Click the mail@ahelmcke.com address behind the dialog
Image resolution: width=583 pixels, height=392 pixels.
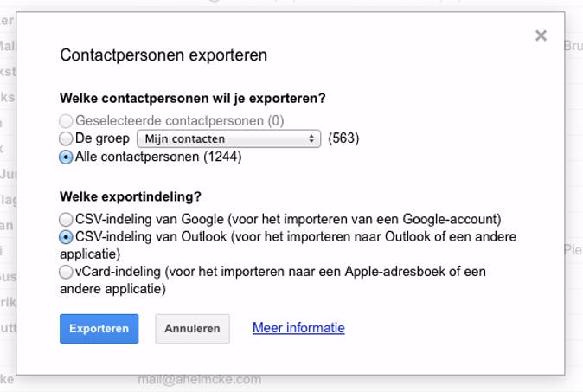(x=199, y=379)
